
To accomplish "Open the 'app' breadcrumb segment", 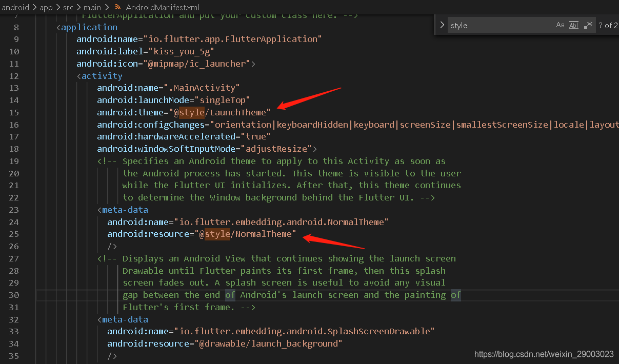I will click(x=46, y=7).
